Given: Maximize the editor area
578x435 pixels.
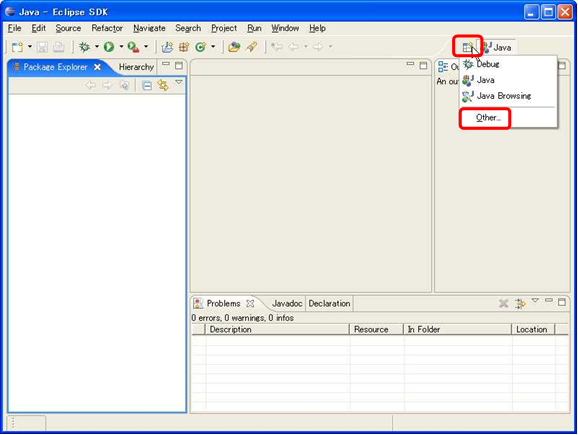Looking at the screenshot, I should [424, 66].
